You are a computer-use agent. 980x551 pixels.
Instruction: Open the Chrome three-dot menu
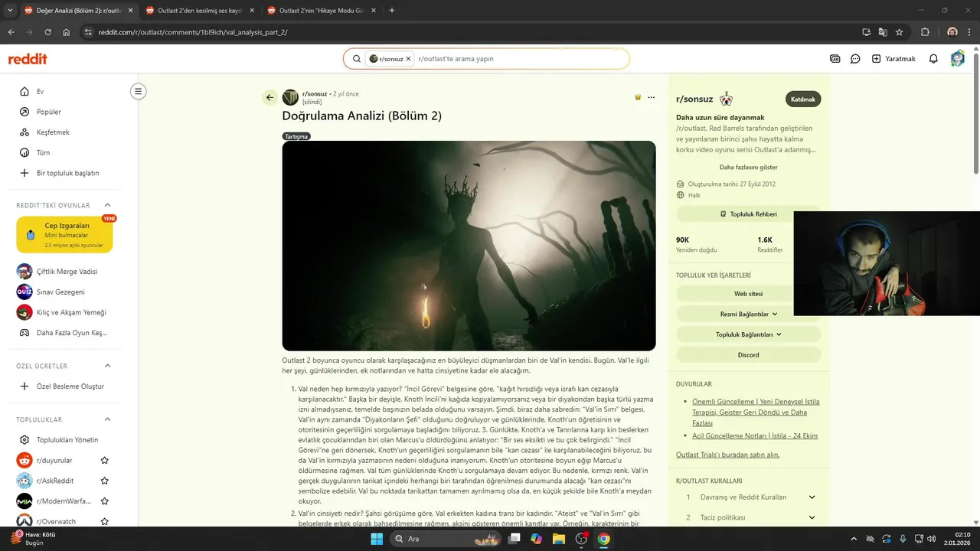[969, 32]
